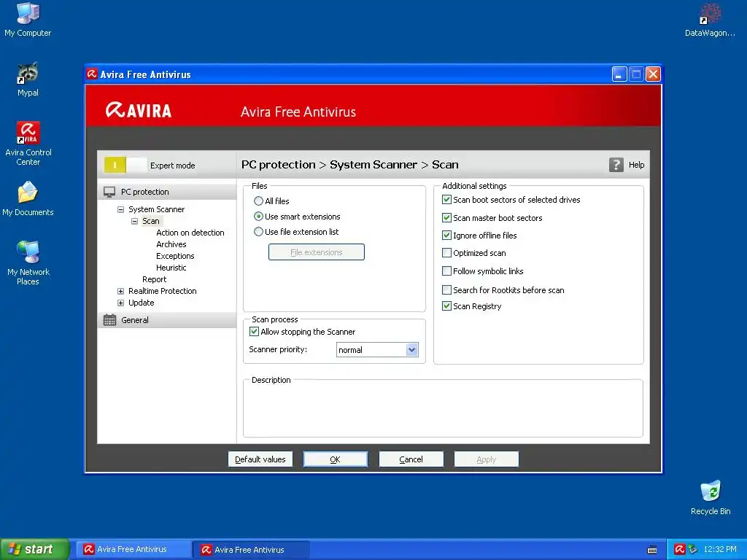Click the PC protection monitor icon
Image resolution: width=747 pixels, height=560 pixels.
coord(109,192)
